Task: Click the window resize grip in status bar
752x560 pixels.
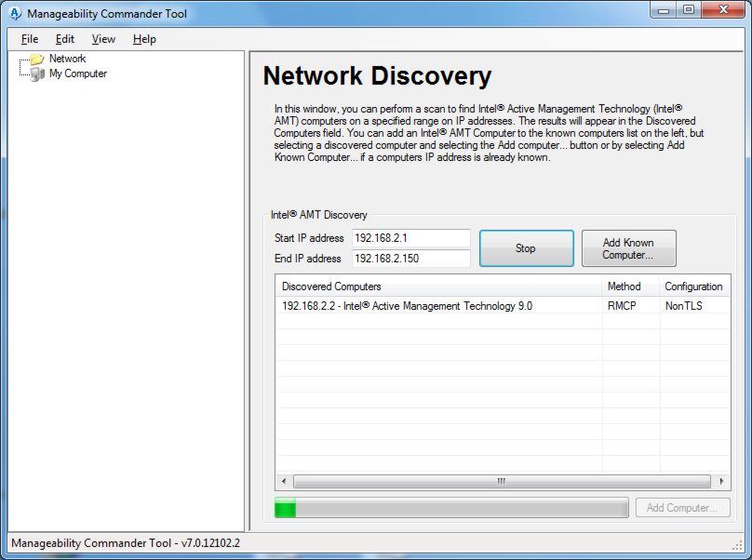Action: pyautogui.click(x=738, y=545)
